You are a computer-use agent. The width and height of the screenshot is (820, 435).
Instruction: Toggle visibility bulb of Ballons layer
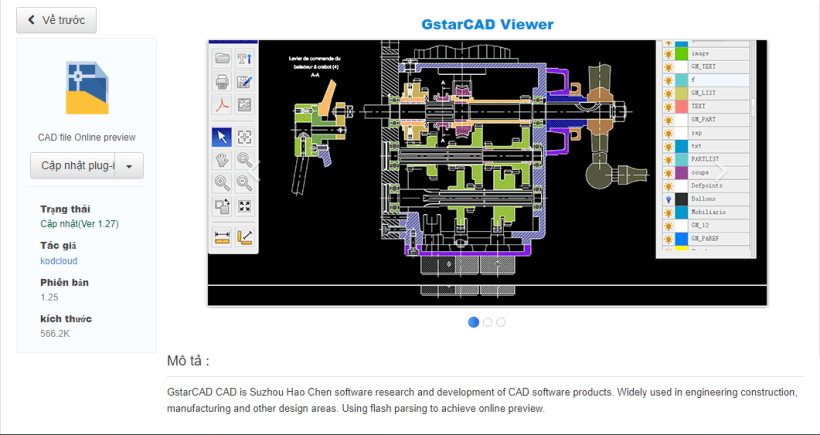[668, 199]
